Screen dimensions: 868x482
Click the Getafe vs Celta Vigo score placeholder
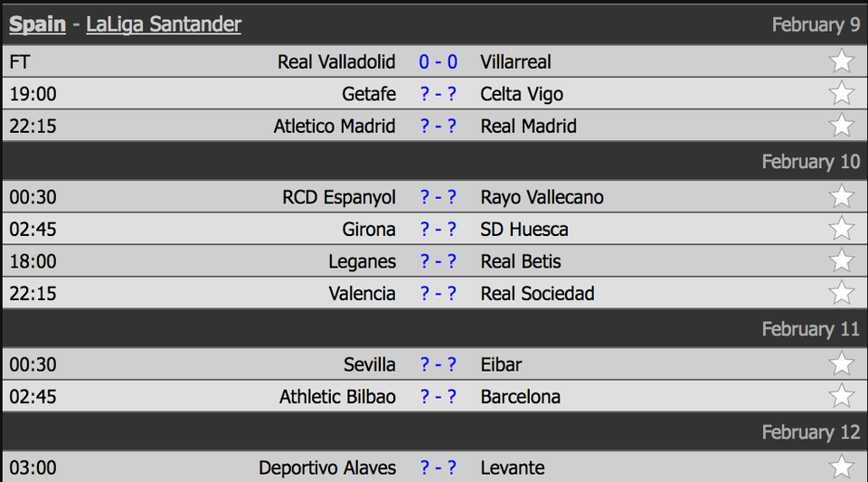(438, 94)
